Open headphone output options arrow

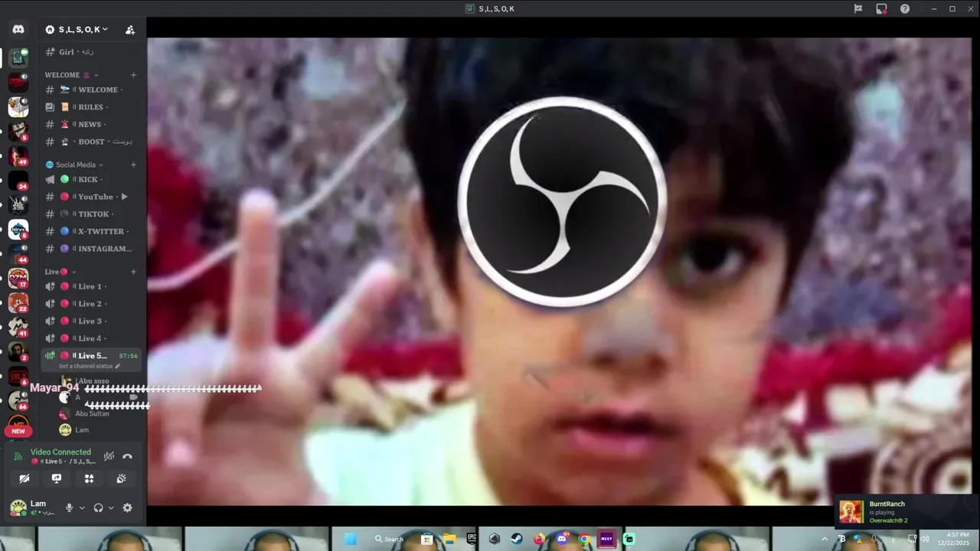[111, 507]
